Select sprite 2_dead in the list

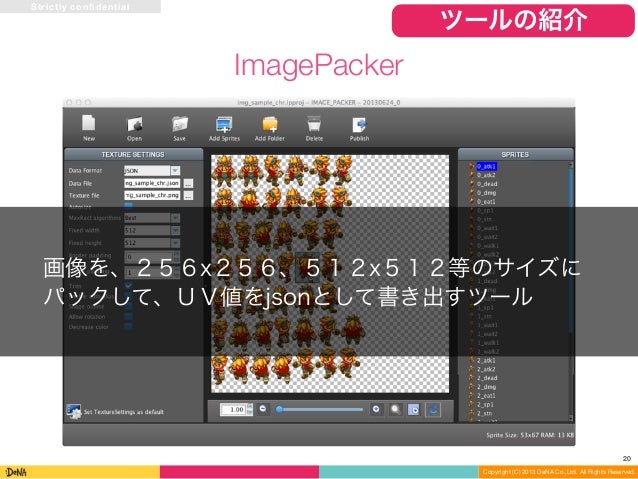pos(487,378)
